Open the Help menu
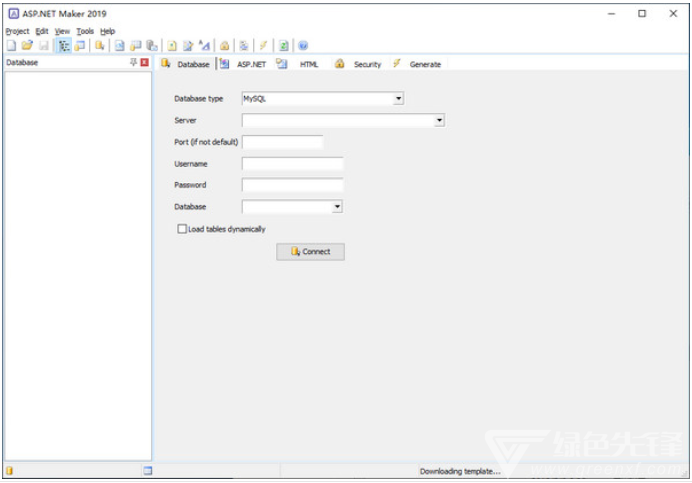 coord(108,31)
